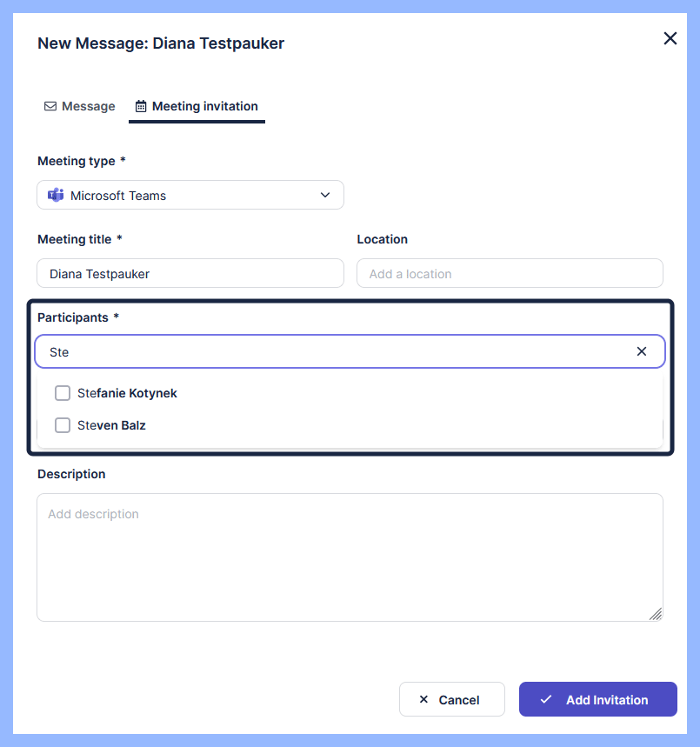The height and width of the screenshot is (747, 700).
Task: Select the Meeting invitation tab
Action: click(197, 106)
